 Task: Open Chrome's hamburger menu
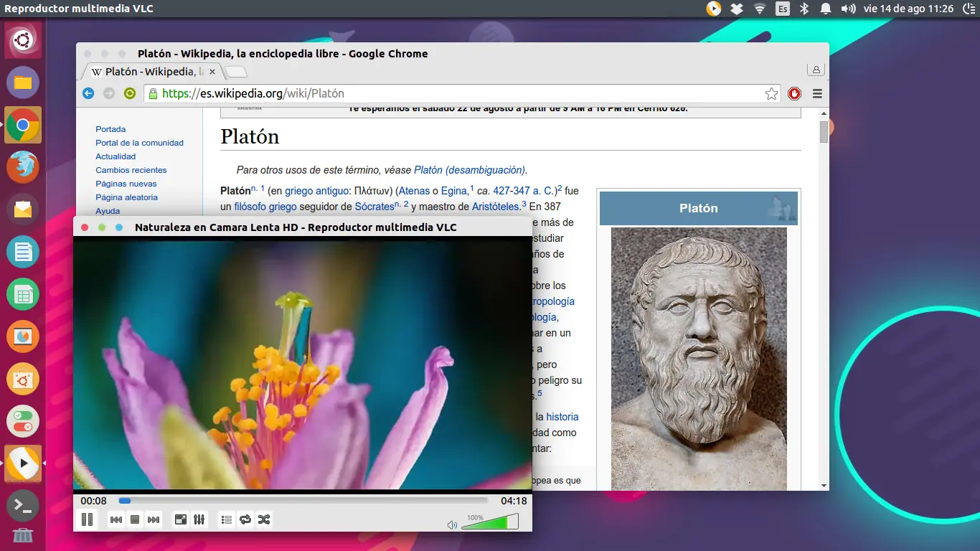click(817, 93)
